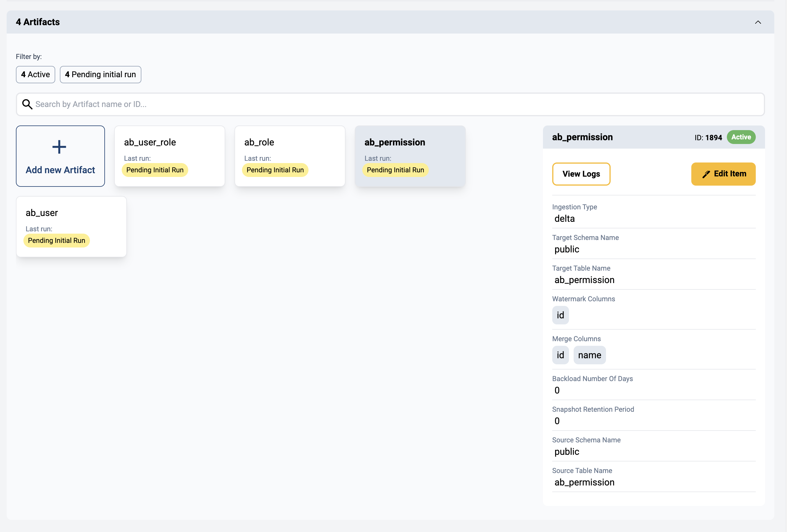Click the pencil icon on Edit Item
Screen dimensions: 787x532
706,174
